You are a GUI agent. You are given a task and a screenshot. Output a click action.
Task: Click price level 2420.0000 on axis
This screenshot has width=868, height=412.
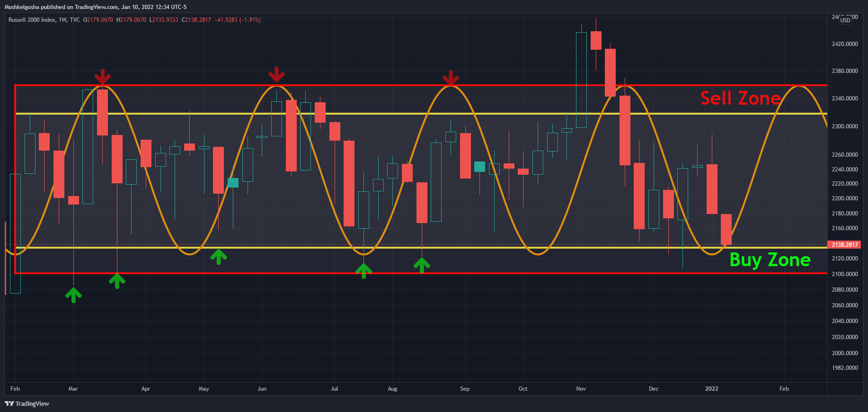tap(845, 44)
